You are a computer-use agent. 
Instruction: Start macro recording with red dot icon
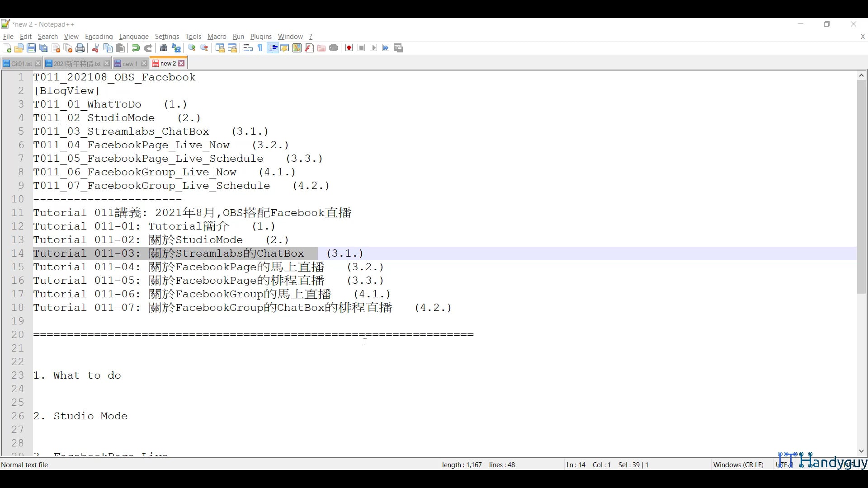(349, 48)
